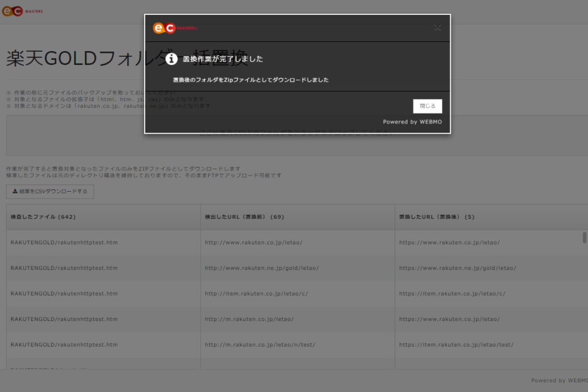Image resolution: width=588 pixels, height=392 pixels.
Task: Click the https://item.rakuten.co.jp/letao/test/ replaced URL cell
Action: tap(456, 344)
